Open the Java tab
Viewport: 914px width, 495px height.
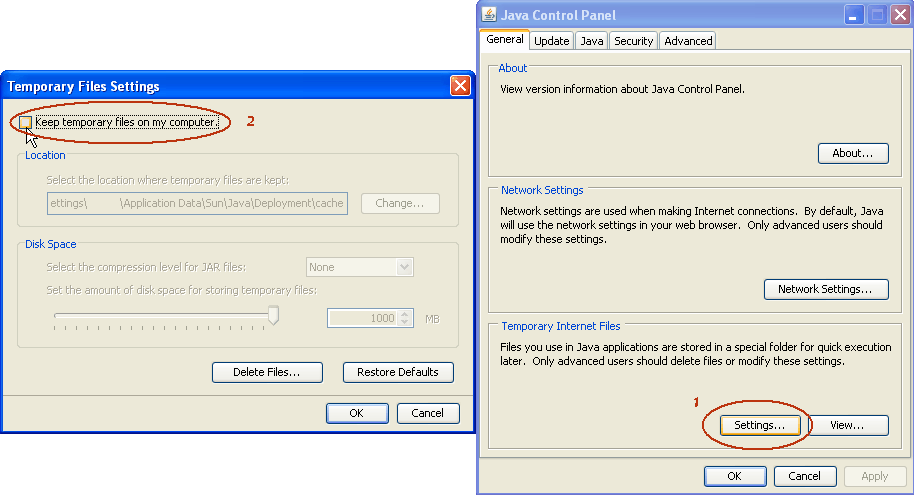[x=592, y=41]
